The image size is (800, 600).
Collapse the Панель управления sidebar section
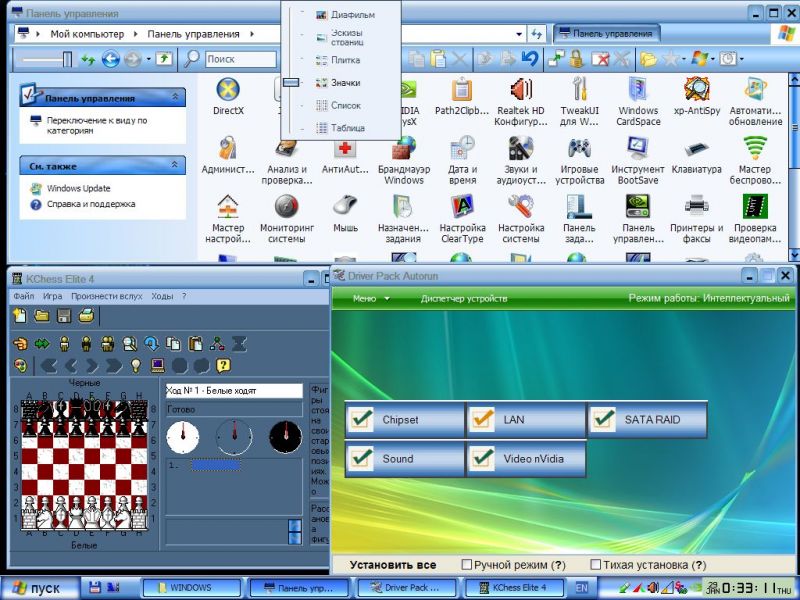(x=176, y=98)
